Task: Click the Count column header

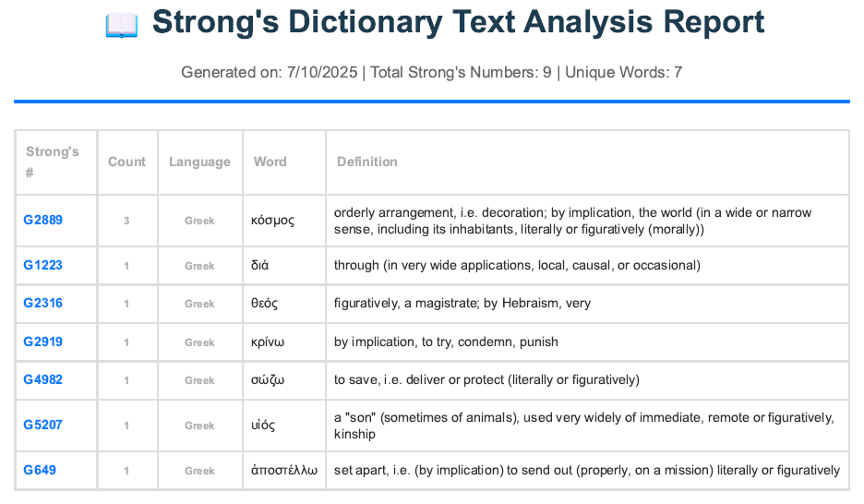Action: click(126, 162)
